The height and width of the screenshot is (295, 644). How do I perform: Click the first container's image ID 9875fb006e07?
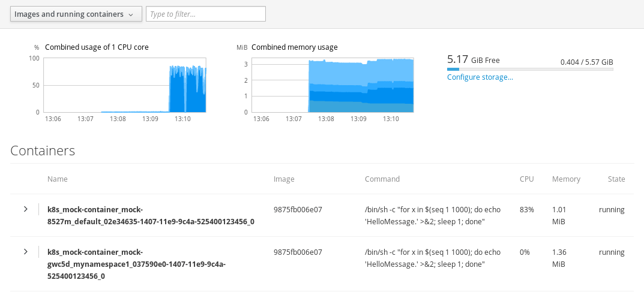click(298, 210)
